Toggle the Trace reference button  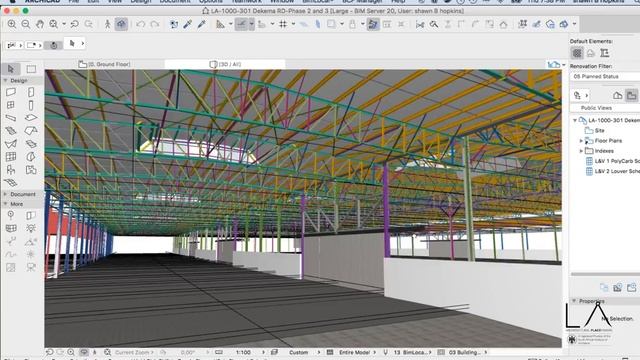coord(331,24)
